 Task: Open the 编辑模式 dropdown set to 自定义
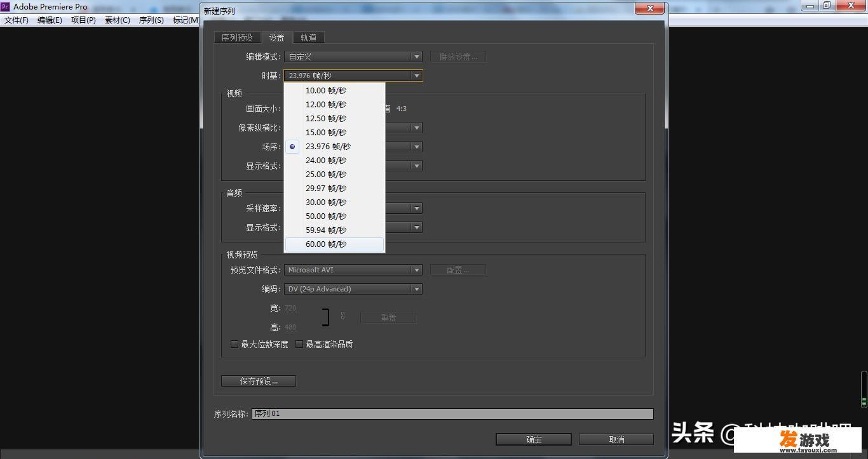coord(353,57)
